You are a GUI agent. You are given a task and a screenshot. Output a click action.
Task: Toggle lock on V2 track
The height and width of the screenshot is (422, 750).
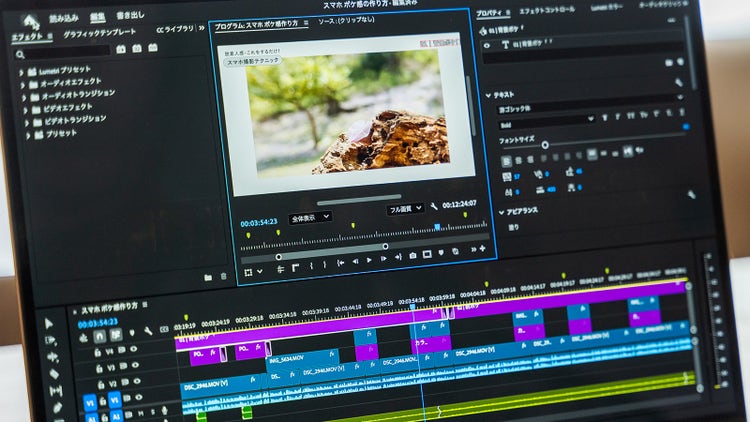(101, 384)
